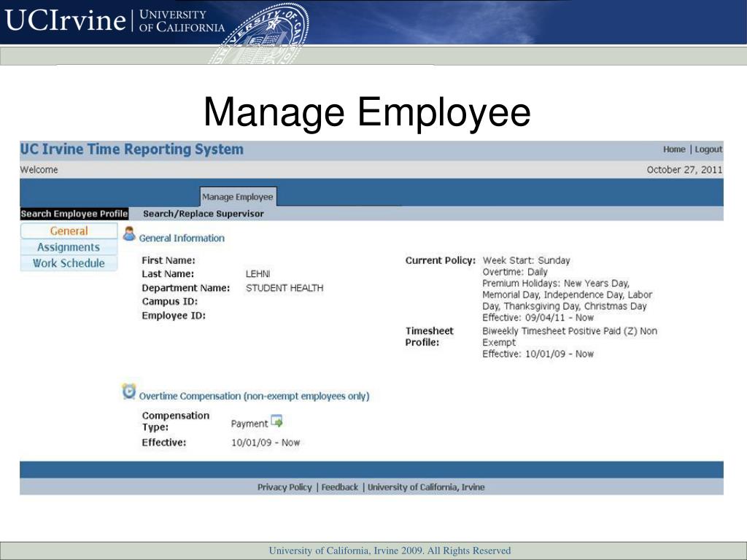Select Search Employee Profile submenu
747x560 pixels.
point(74,214)
